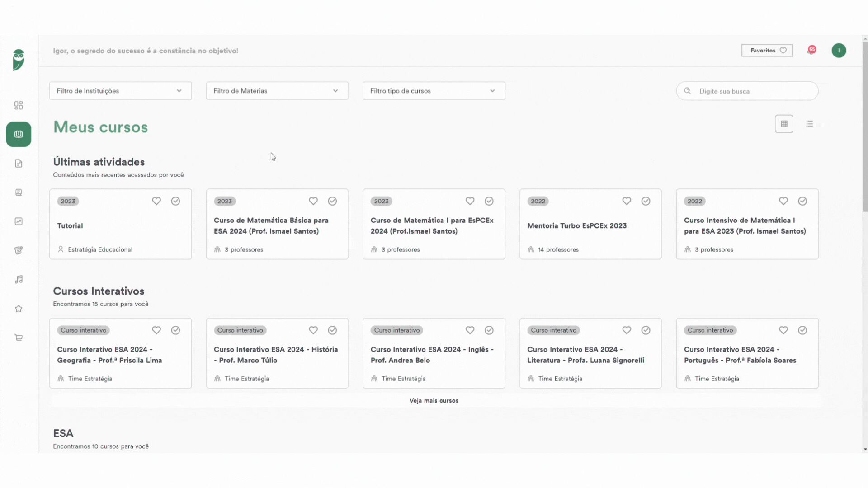The width and height of the screenshot is (868, 488).
Task: Click the Digite sua busca search field
Action: pos(747,91)
